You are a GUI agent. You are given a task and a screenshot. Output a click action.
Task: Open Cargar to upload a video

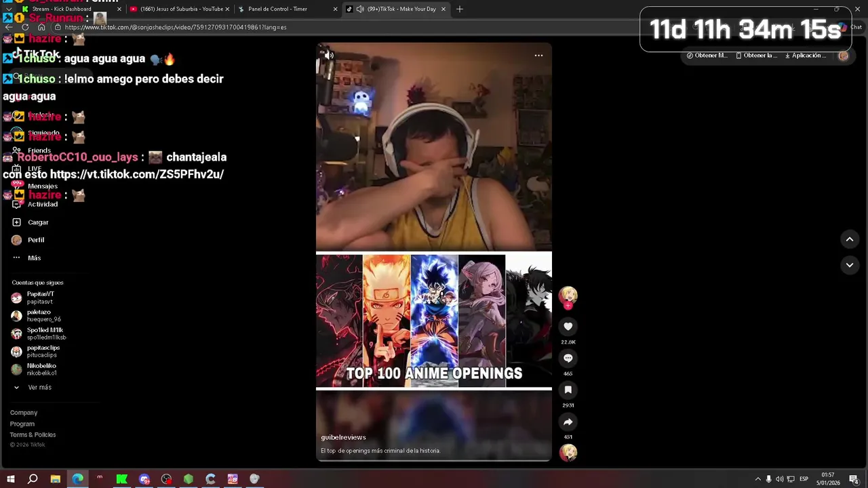(31, 222)
